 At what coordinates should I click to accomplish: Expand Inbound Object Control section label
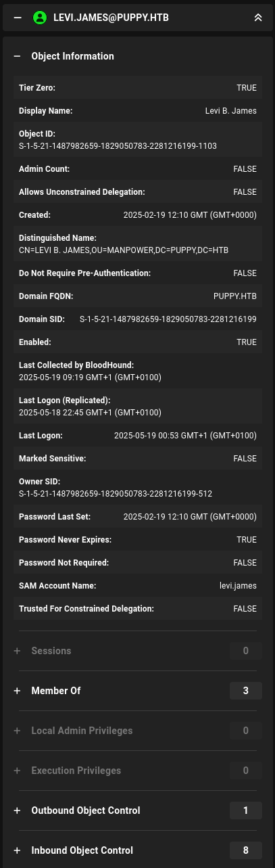click(x=82, y=850)
